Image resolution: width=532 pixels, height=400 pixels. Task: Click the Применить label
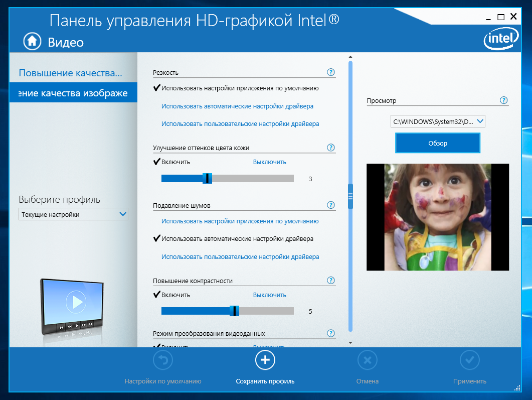(470, 381)
